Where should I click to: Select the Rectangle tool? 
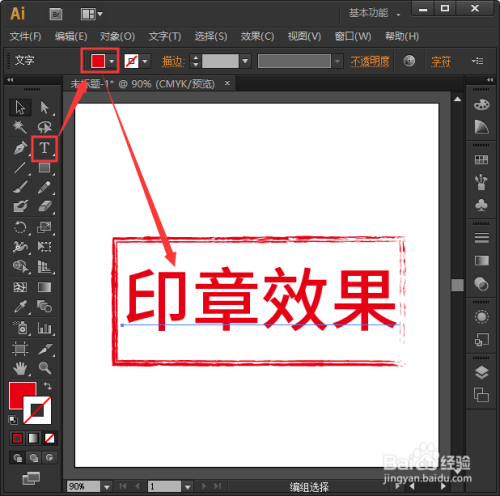[x=44, y=167]
